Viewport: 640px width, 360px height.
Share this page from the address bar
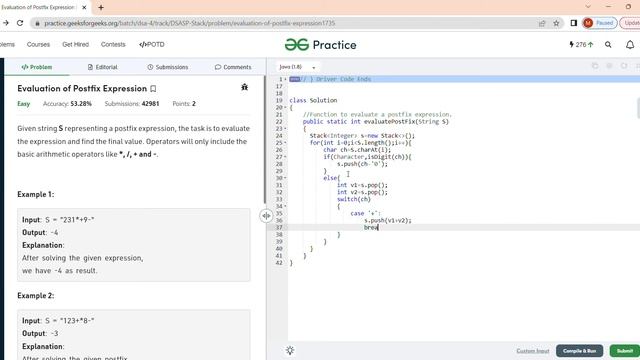(x=542, y=23)
